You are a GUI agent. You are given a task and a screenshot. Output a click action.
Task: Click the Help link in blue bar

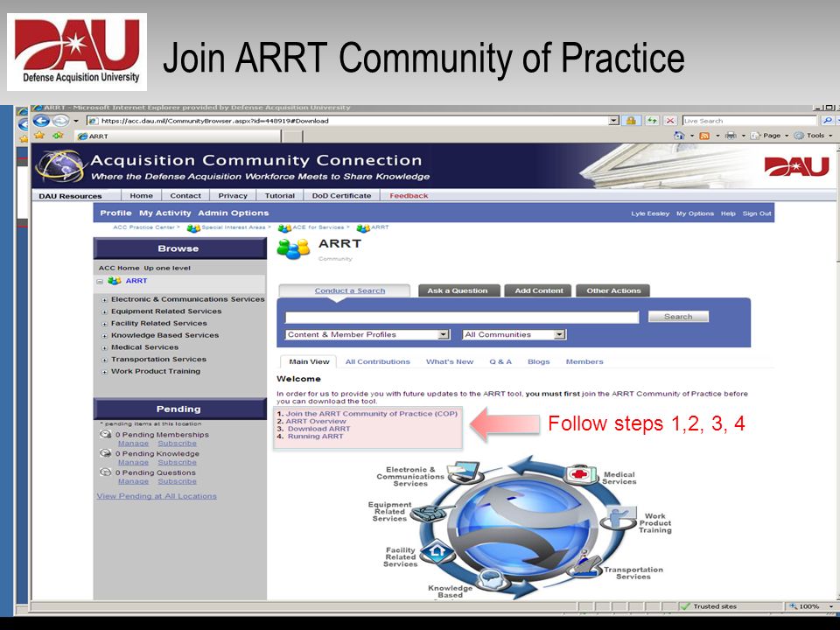(728, 213)
